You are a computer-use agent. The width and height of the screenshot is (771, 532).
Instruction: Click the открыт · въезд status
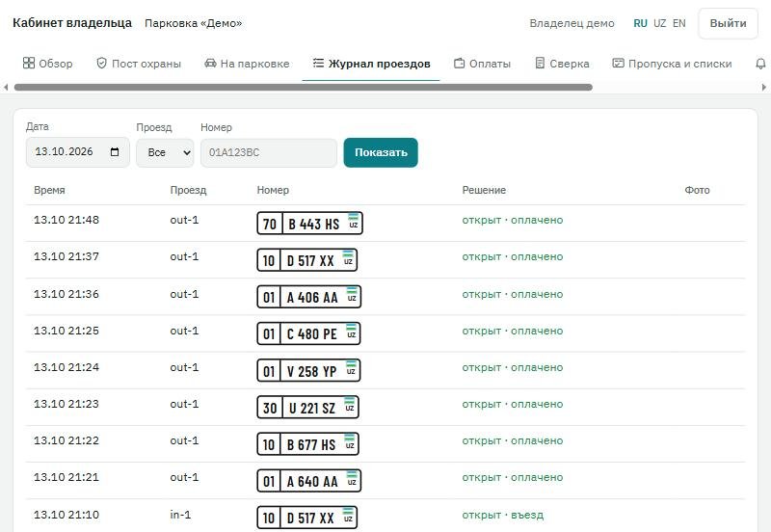[502, 515]
